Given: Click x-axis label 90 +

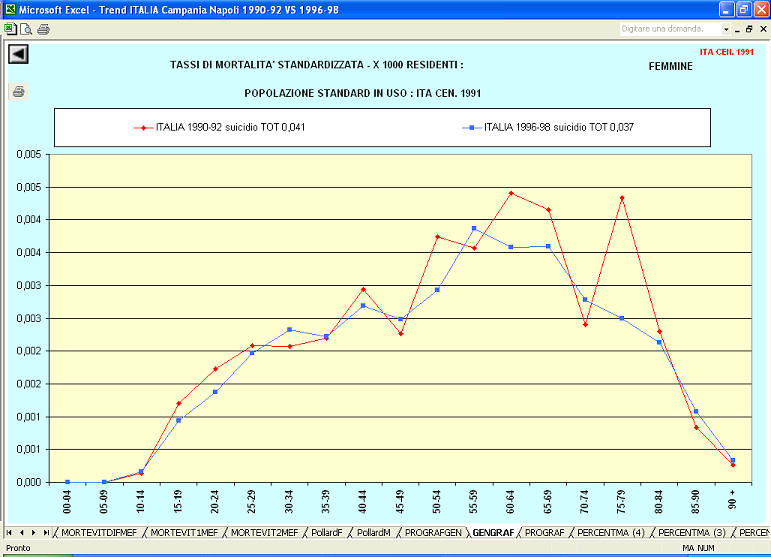Looking at the screenshot, I should (733, 499).
